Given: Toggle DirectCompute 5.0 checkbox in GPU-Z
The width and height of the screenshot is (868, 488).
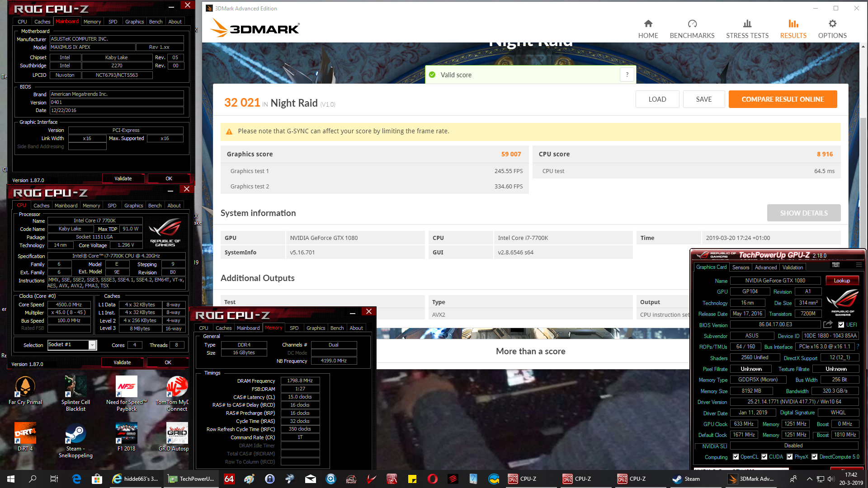Looking at the screenshot, I should tap(814, 457).
